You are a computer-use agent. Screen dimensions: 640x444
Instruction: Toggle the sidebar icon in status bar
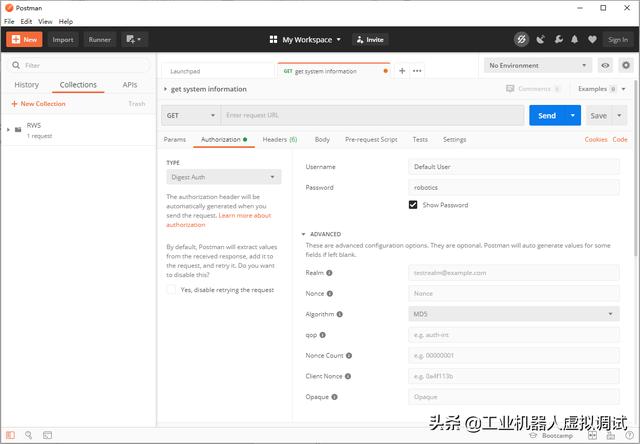(x=10, y=435)
